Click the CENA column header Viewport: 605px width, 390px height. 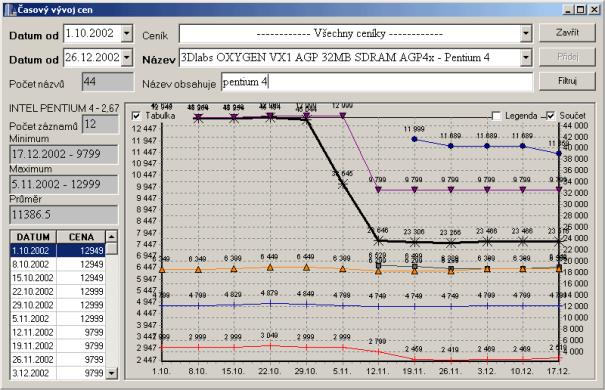pyautogui.click(x=81, y=237)
